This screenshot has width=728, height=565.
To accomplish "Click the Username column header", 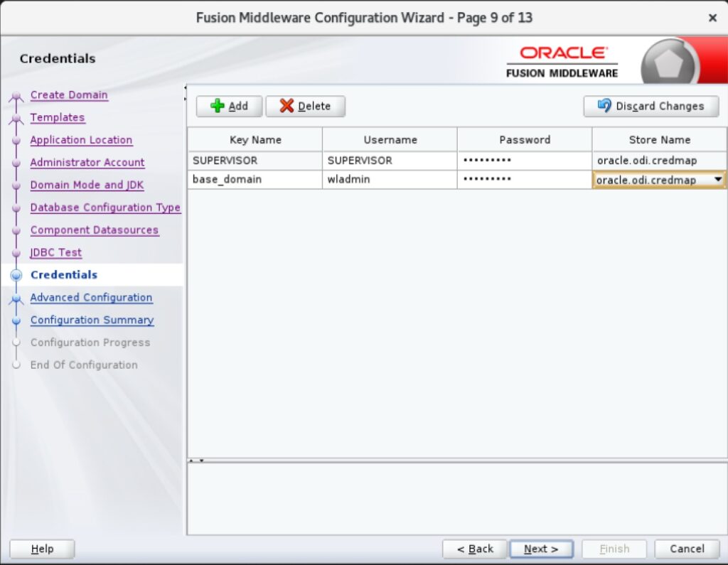I will pyautogui.click(x=390, y=140).
